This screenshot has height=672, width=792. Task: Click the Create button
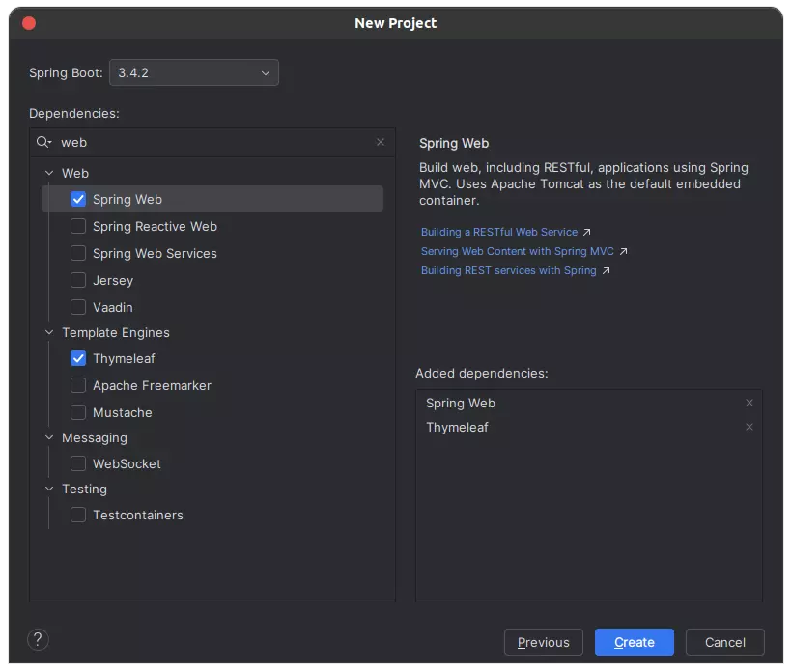pos(635,642)
